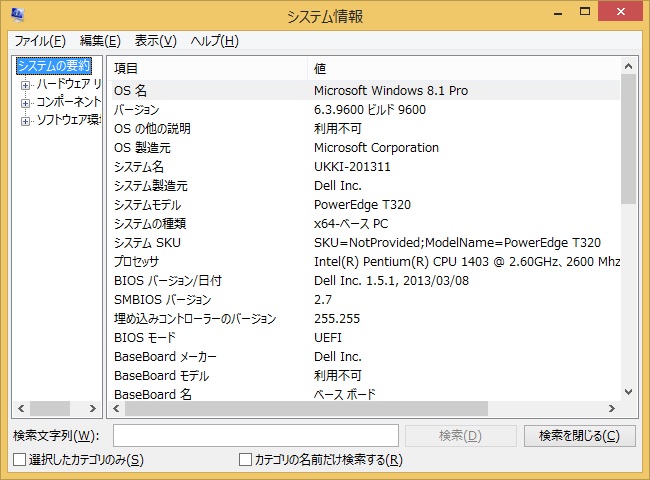Click the tree pane horizontal scrollbar thumb
Viewport: 650px width, 480px height.
50,409
